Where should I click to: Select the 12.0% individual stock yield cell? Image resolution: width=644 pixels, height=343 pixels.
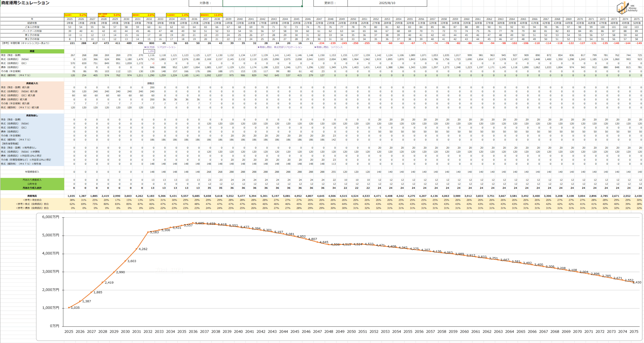pos(218,15)
